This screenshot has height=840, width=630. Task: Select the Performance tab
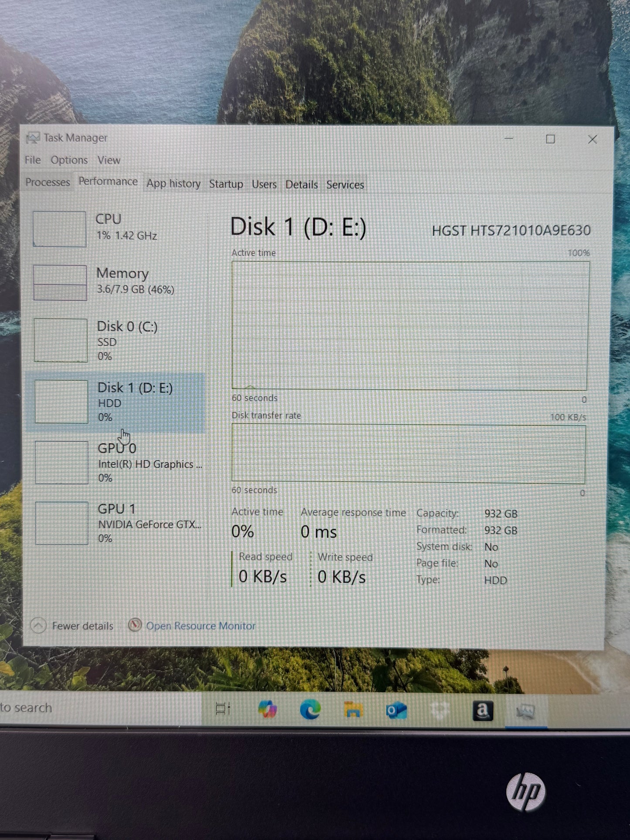click(x=108, y=181)
